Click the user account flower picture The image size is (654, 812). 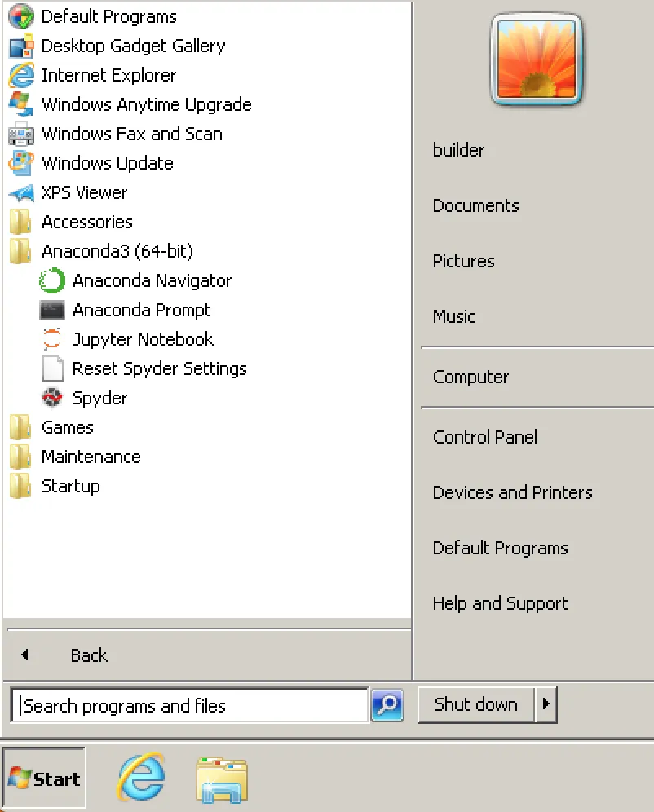point(537,59)
